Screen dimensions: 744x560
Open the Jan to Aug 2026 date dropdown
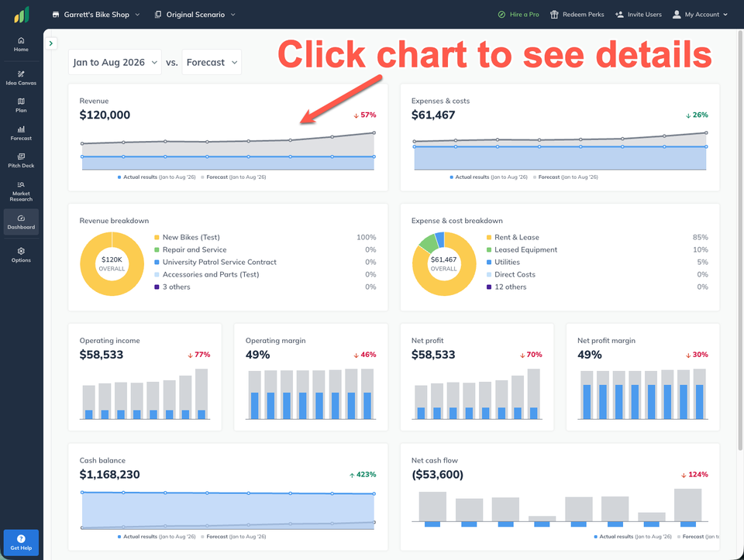click(115, 62)
